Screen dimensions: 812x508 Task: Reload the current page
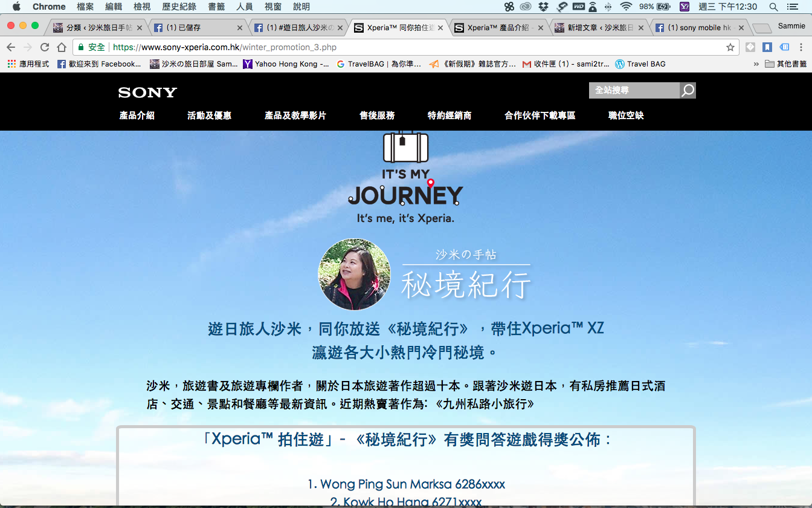tap(45, 47)
